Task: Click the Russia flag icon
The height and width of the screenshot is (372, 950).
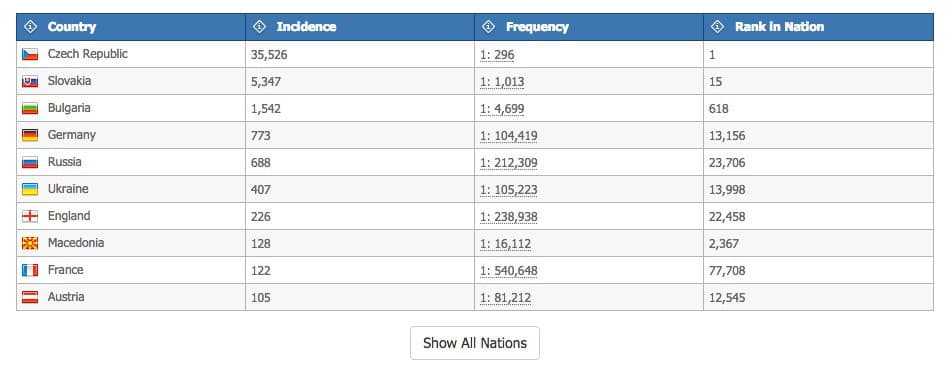Action: click(30, 162)
